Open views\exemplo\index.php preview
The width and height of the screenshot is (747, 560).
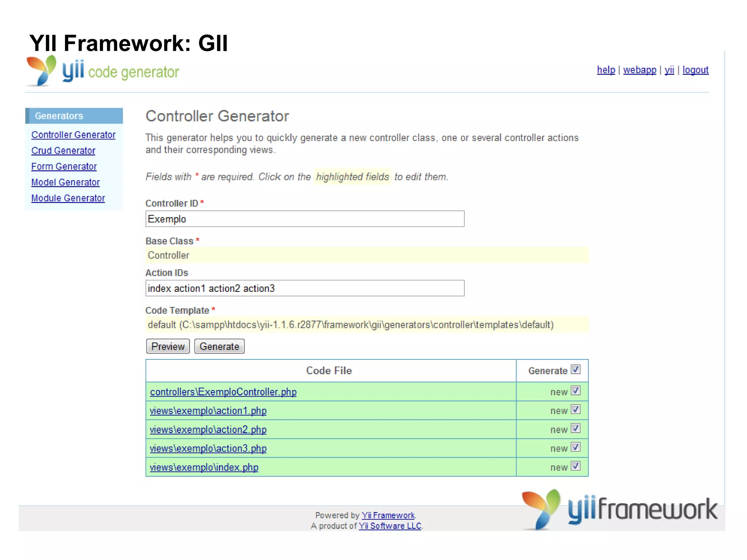click(x=204, y=467)
